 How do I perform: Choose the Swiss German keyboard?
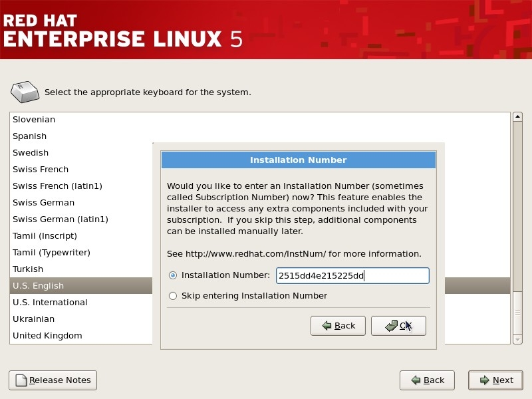81,203
